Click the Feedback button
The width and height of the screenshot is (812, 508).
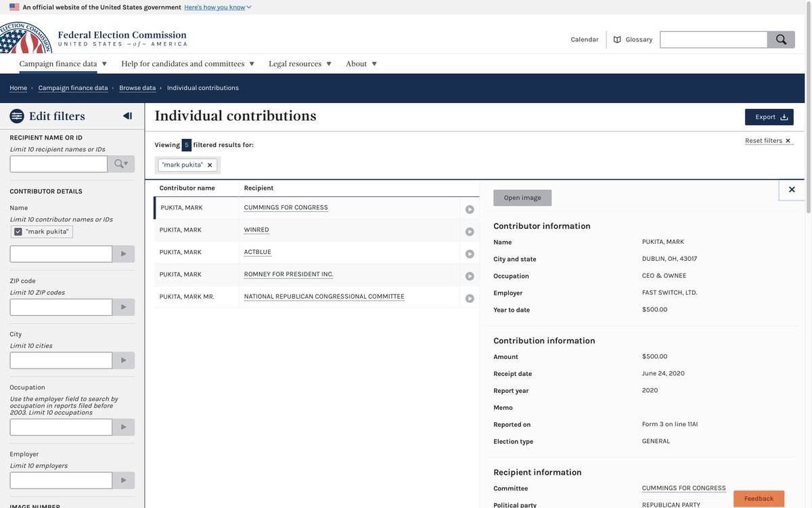[759, 499]
